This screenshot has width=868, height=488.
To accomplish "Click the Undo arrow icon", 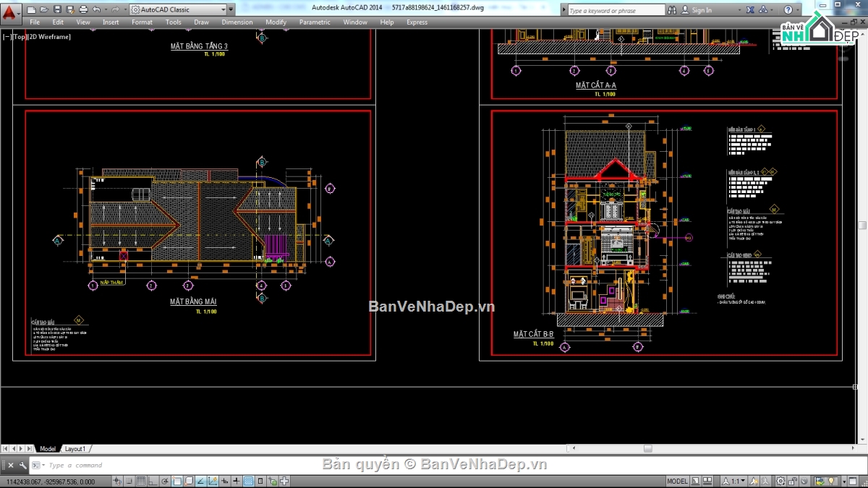I will 96,9.
